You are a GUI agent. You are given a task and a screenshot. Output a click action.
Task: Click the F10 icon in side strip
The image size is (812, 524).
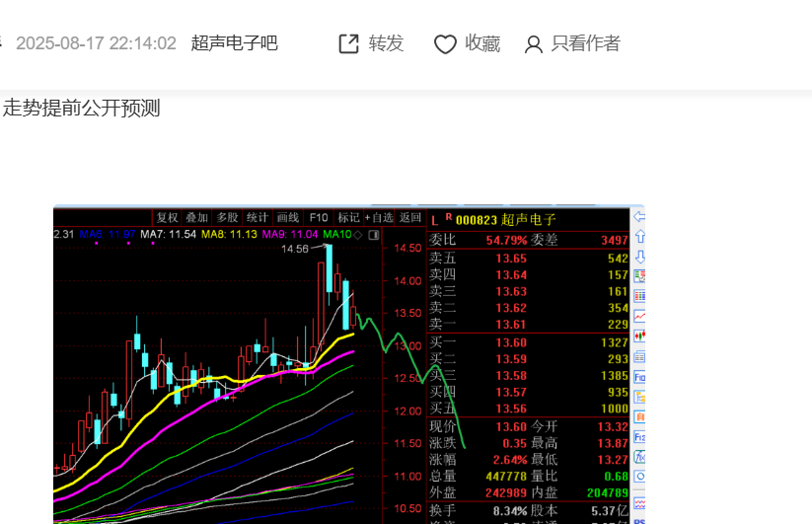coord(639,377)
